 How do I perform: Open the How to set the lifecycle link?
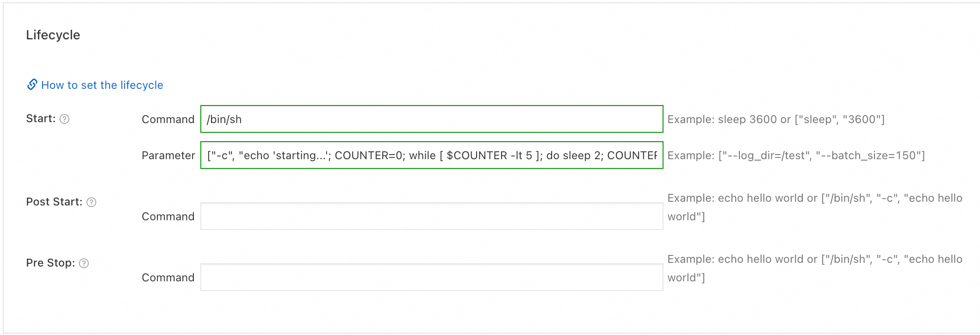102,85
